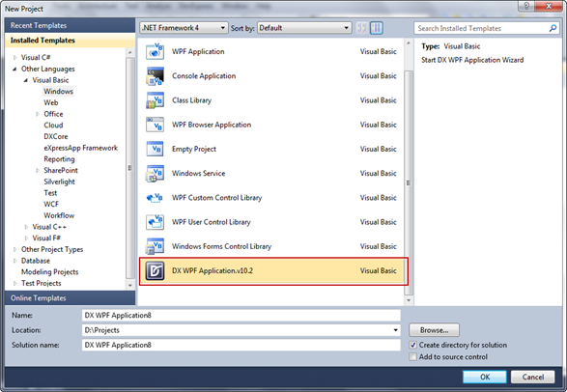The image size is (567, 392).
Task: Select the Windows Service template icon
Action: pos(155,174)
